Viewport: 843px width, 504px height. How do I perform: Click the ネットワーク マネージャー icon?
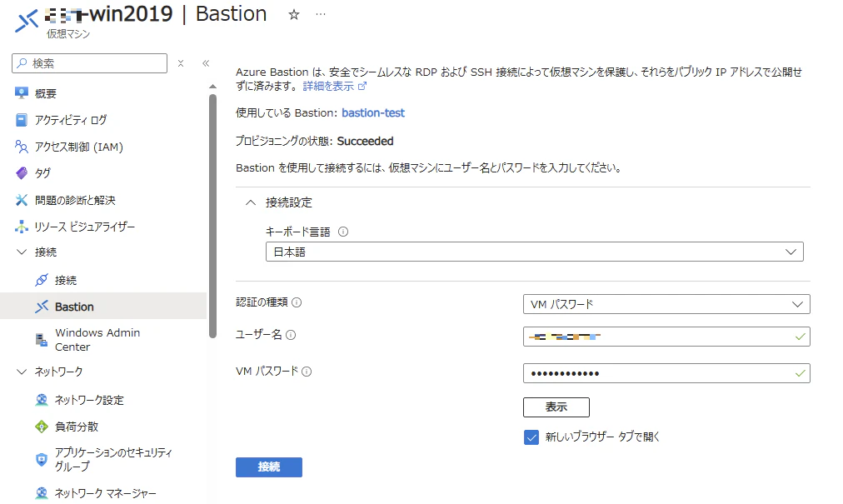[42, 493]
